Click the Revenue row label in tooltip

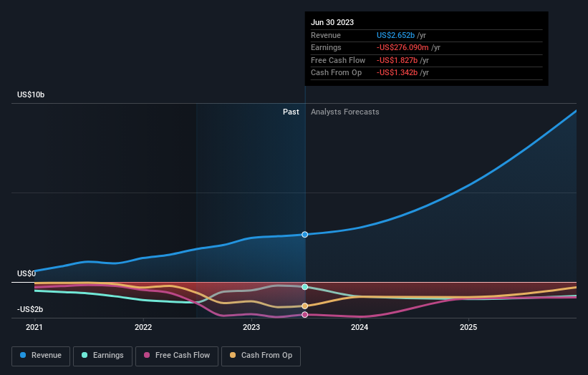pos(326,35)
